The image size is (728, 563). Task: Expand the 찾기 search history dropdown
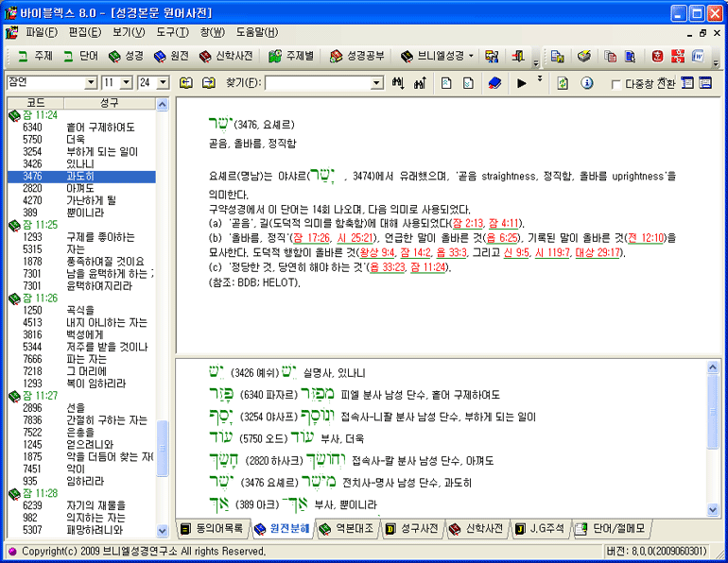(377, 83)
